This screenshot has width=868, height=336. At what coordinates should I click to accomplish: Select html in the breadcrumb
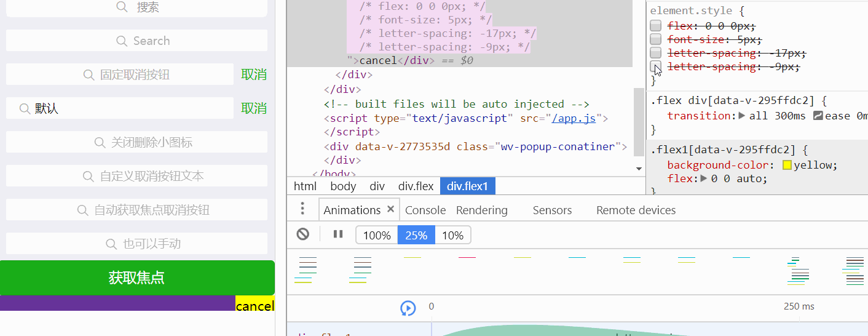click(305, 186)
